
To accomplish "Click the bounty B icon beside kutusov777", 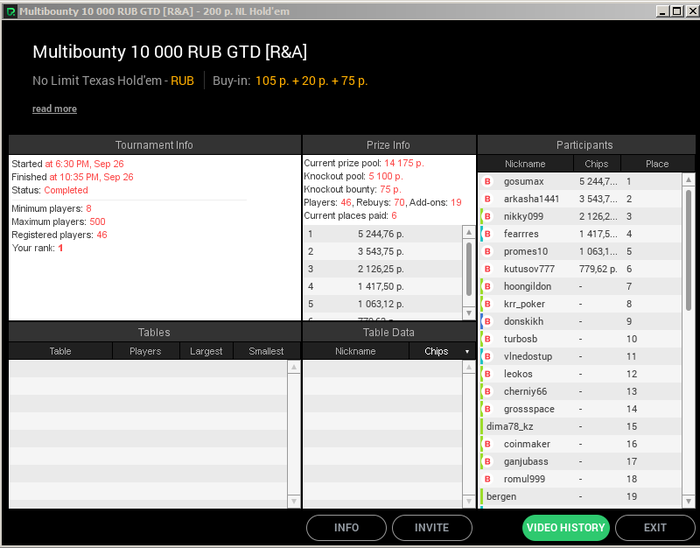I will click(x=488, y=269).
